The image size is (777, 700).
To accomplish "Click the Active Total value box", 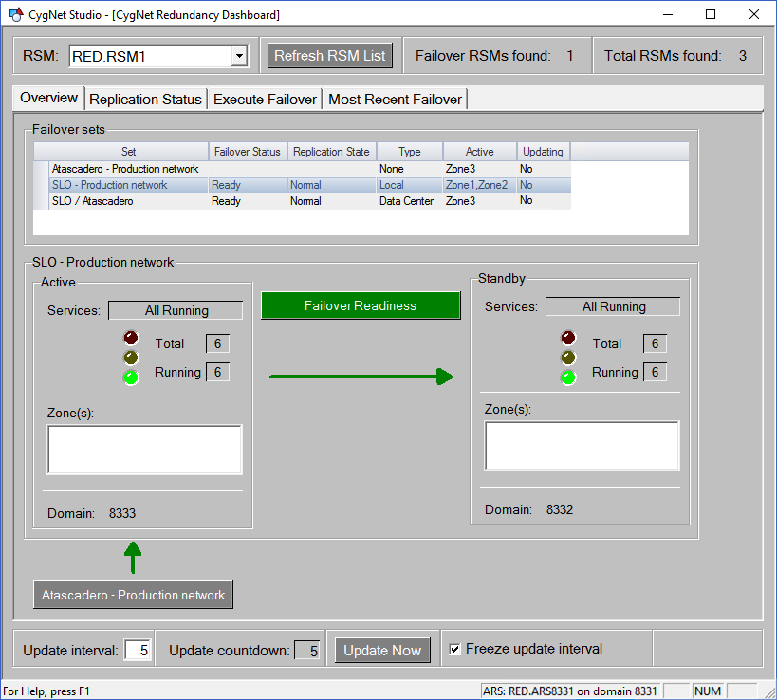I will (x=217, y=343).
